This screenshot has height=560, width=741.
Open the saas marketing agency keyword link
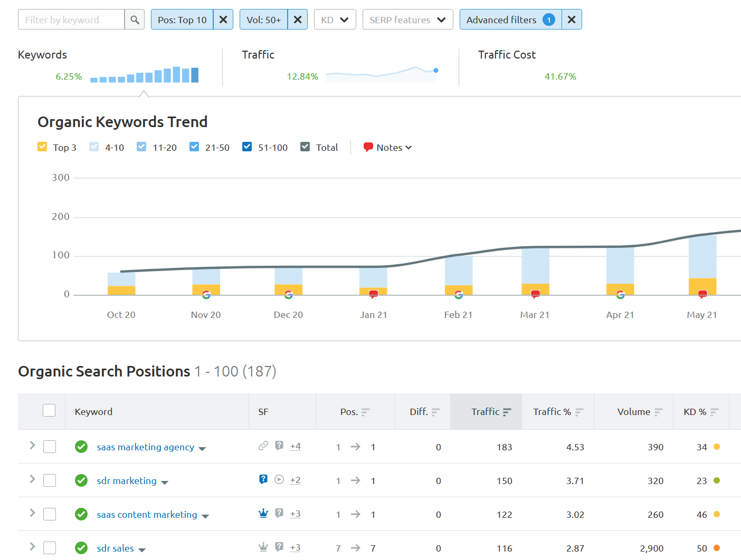145,447
